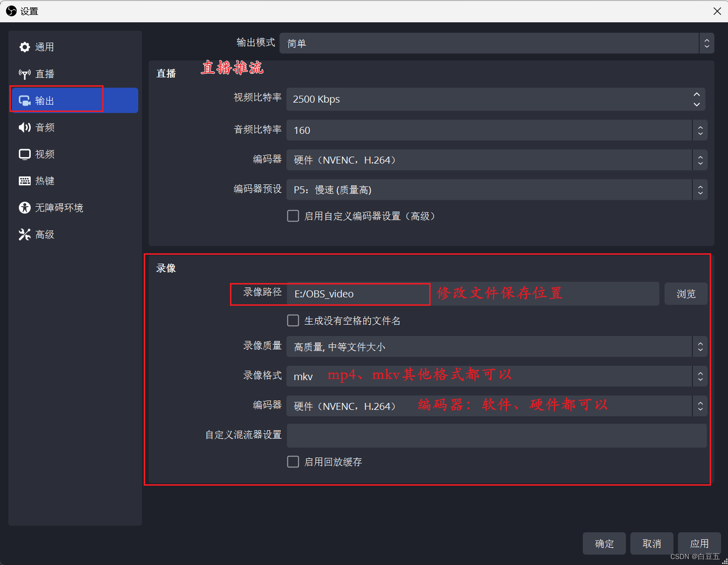728x565 pixels.
Task: Toggle 生成没有空格的文件名 checkbox
Action: 293,321
